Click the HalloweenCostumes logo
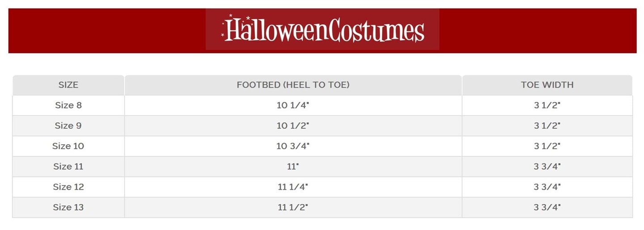 [x=323, y=29]
